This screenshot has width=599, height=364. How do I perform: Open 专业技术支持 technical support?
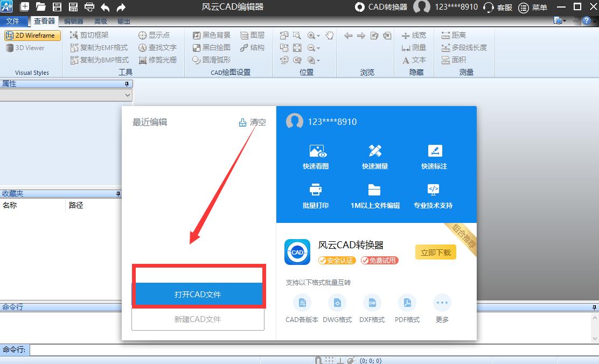point(434,195)
